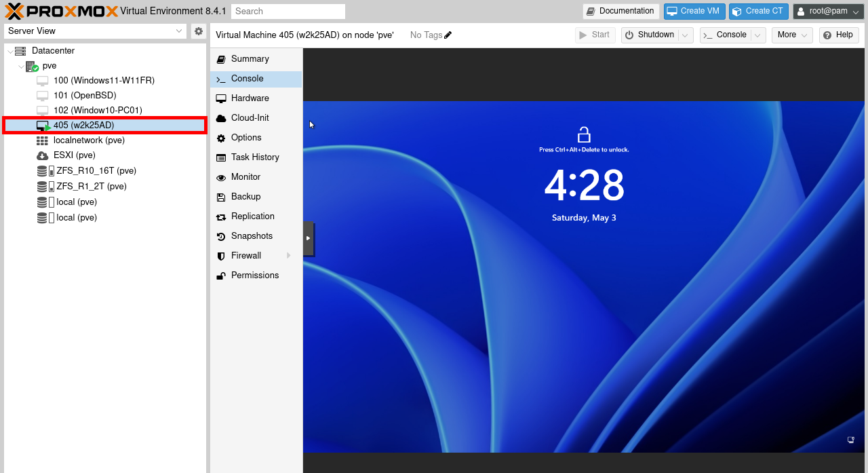Screen dimensions: 868x473
Task: Open the More dropdown menu
Action: [x=791, y=34]
